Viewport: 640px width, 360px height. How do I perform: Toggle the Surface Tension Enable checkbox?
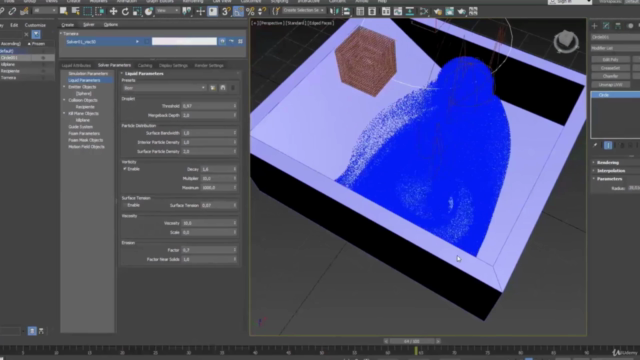124,205
